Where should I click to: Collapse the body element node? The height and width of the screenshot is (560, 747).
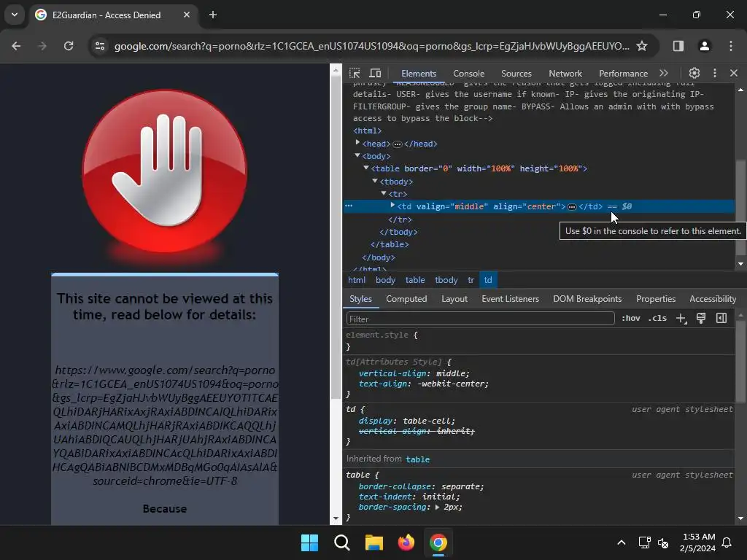coord(357,155)
